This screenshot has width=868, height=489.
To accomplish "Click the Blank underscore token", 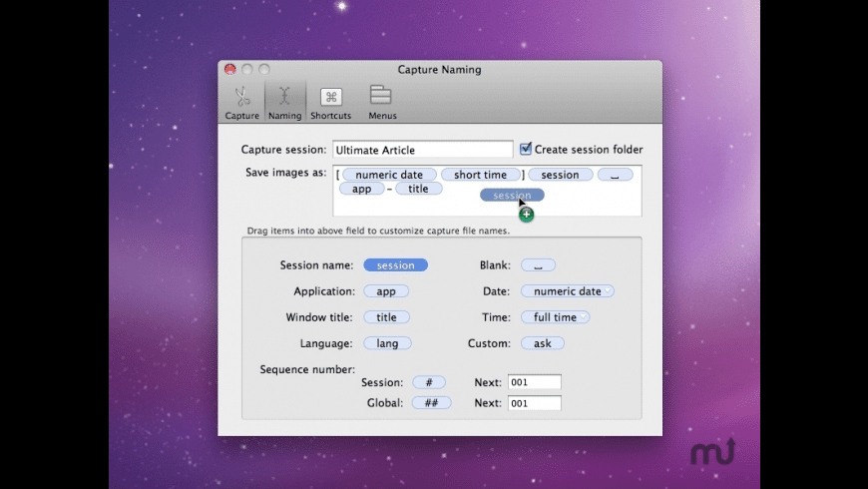I will (x=538, y=265).
